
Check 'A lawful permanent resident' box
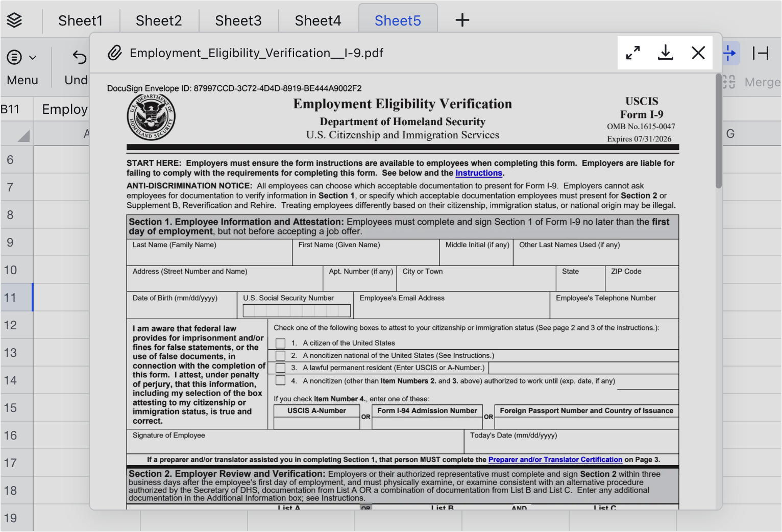[280, 368]
